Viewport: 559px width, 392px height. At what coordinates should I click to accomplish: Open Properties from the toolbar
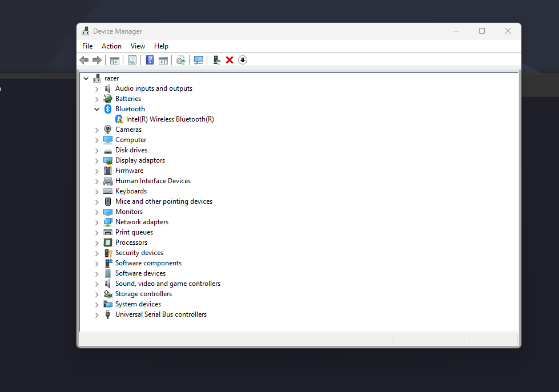132,60
